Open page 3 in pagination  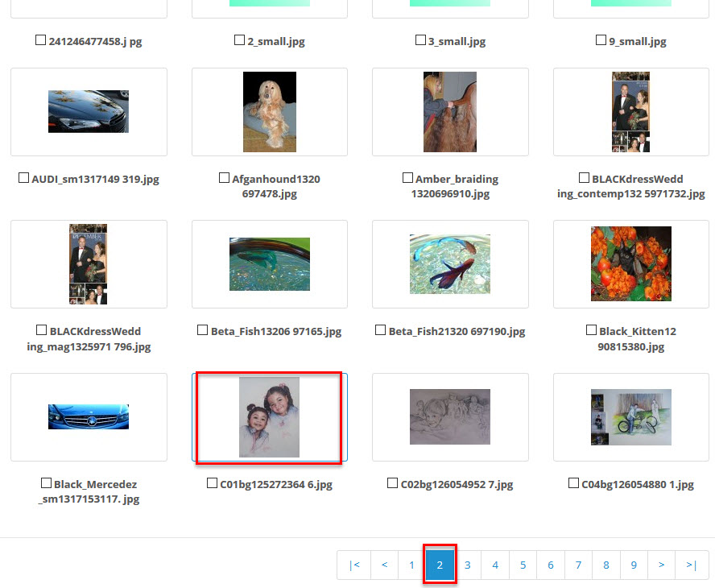coord(467,565)
